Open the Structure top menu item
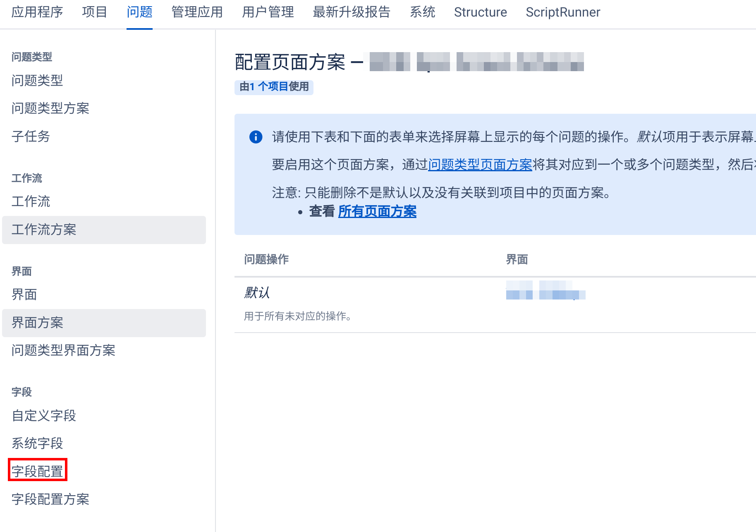This screenshot has height=532, width=756. 480,12
